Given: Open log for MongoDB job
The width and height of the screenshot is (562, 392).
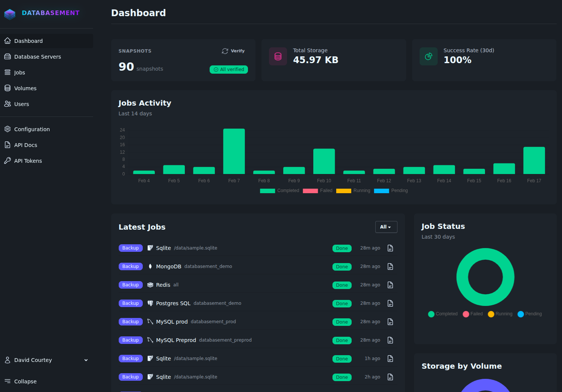Looking at the screenshot, I should tap(390, 266).
